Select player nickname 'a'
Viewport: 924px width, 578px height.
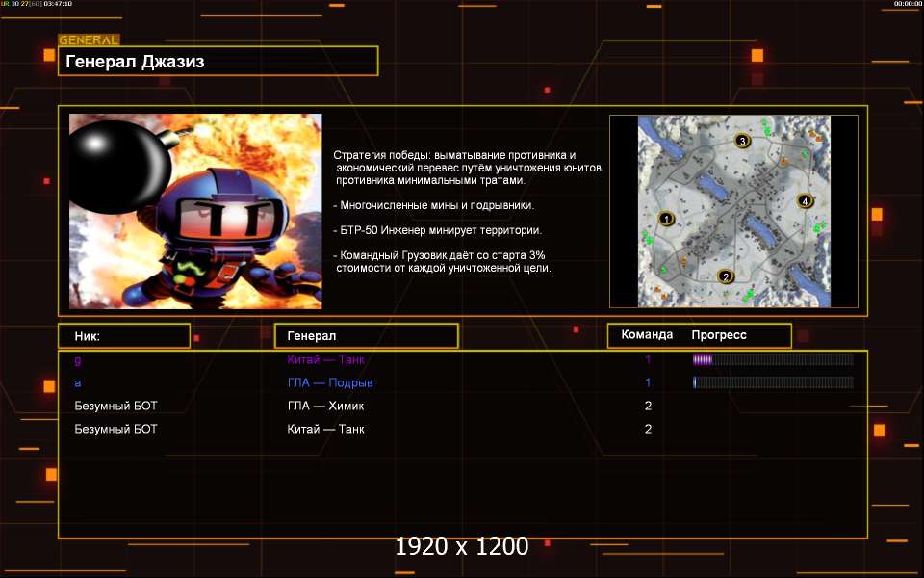(x=78, y=382)
